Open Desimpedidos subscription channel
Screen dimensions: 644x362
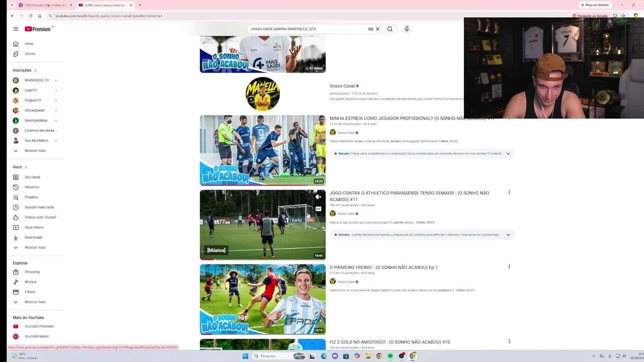point(36,121)
